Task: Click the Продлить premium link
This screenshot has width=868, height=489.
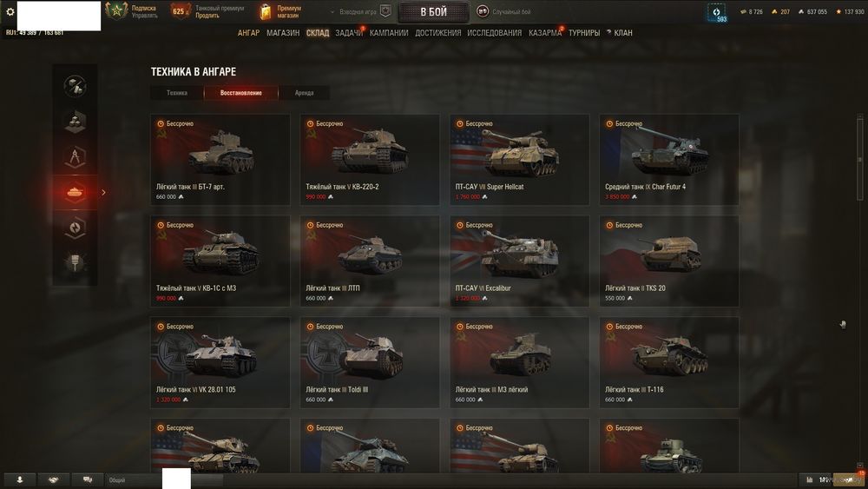Action: click(x=207, y=16)
